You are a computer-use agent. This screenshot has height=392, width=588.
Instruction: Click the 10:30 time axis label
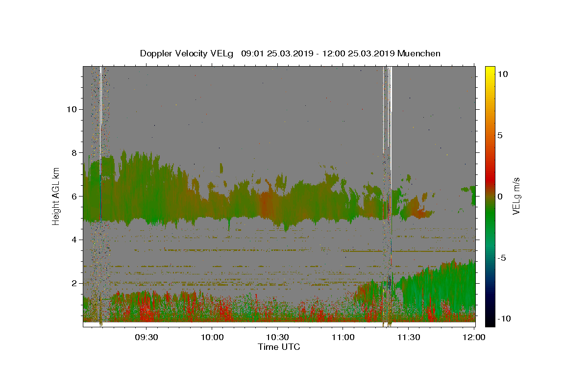click(x=277, y=337)
